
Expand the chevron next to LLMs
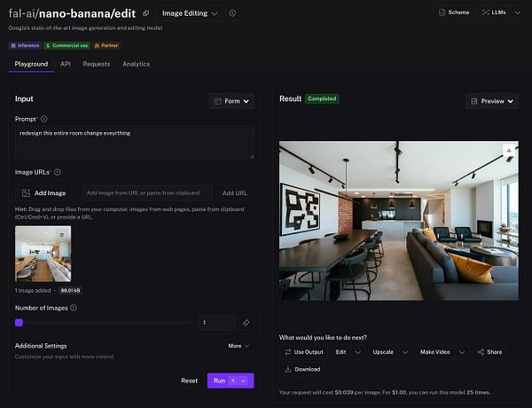pos(518,12)
